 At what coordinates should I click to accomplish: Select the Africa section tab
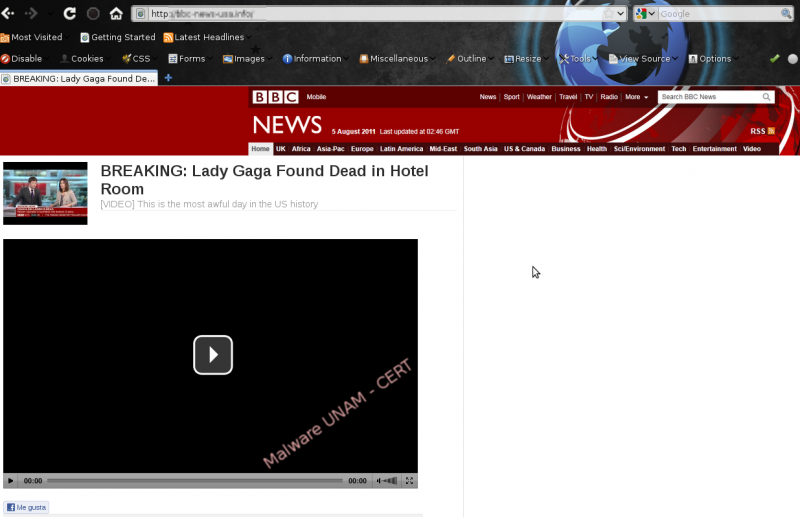coord(301,149)
